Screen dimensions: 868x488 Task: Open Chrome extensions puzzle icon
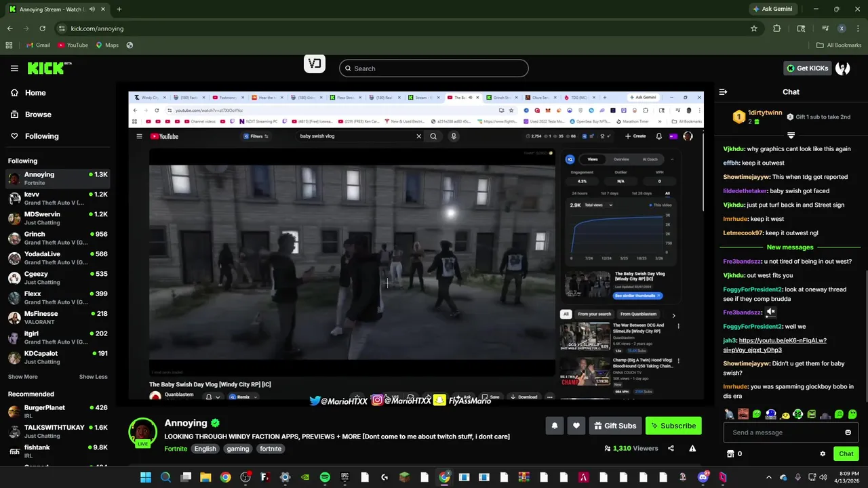pyautogui.click(x=777, y=28)
